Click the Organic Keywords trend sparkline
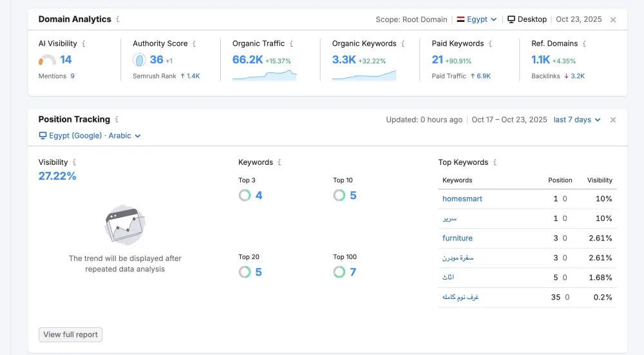644x355 pixels. coord(364,75)
